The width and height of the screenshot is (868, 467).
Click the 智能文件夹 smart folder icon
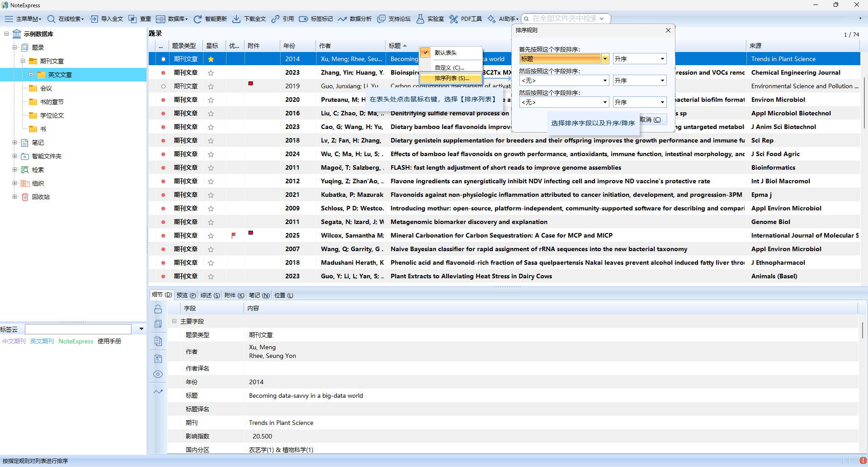[25, 156]
